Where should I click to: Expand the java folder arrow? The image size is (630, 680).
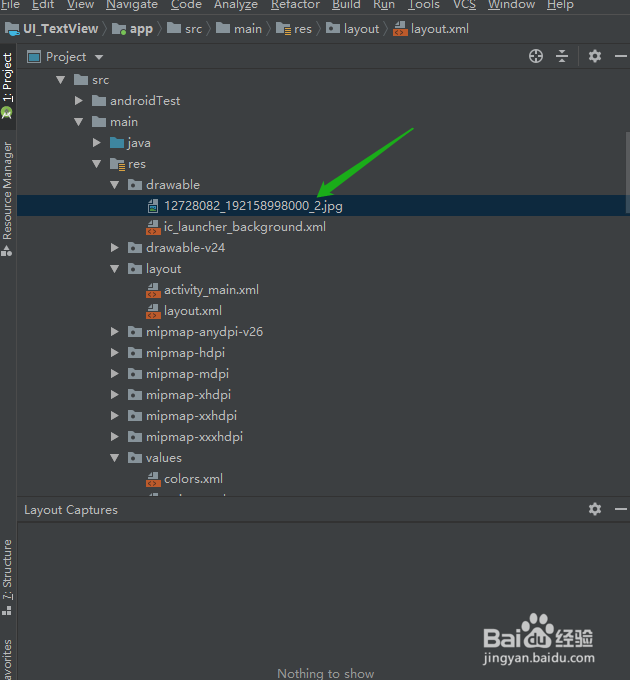click(x=97, y=143)
